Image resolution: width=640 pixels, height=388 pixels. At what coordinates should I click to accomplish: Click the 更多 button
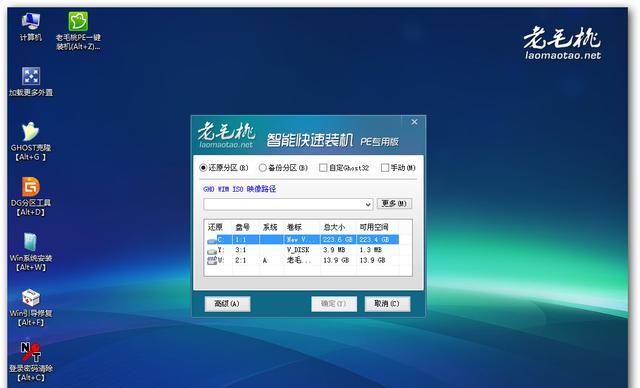click(394, 204)
